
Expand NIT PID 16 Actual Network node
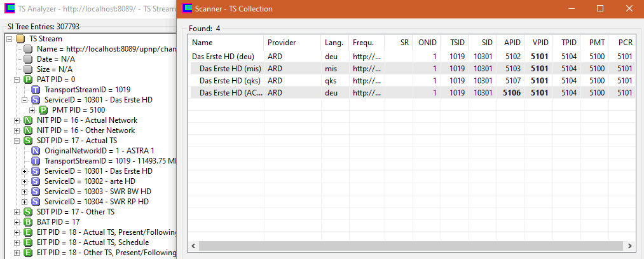(17, 120)
